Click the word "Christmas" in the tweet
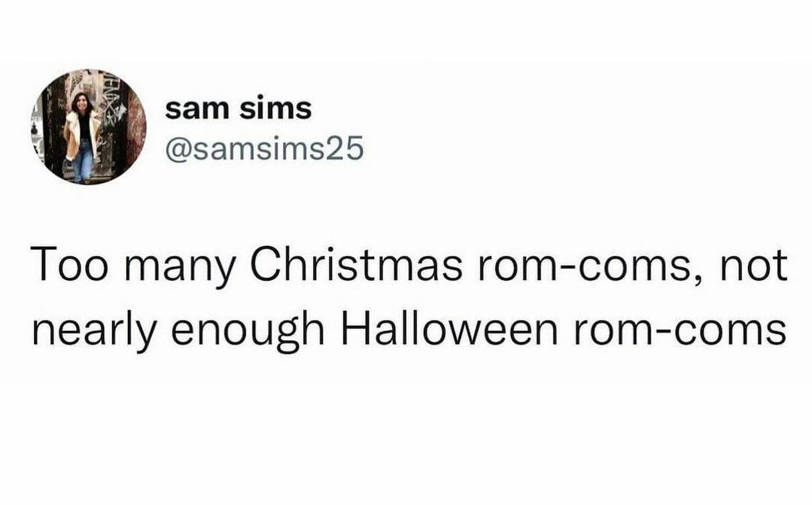The height and width of the screenshot is (505, 812). click(x=356, y=269)
